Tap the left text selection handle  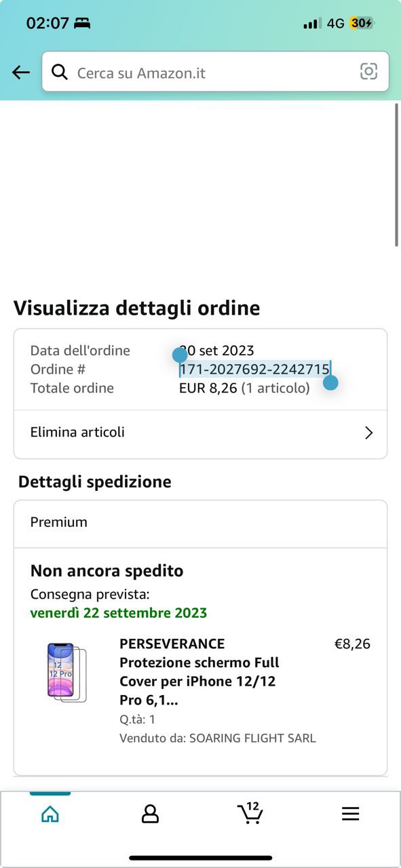[180, 355]
